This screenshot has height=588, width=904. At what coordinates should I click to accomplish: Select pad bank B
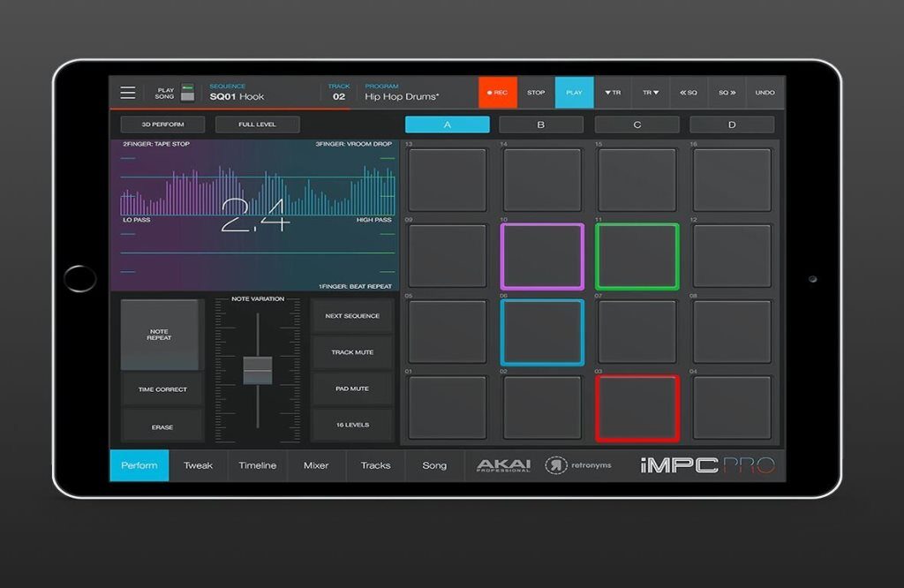click(x=541, y=124)
